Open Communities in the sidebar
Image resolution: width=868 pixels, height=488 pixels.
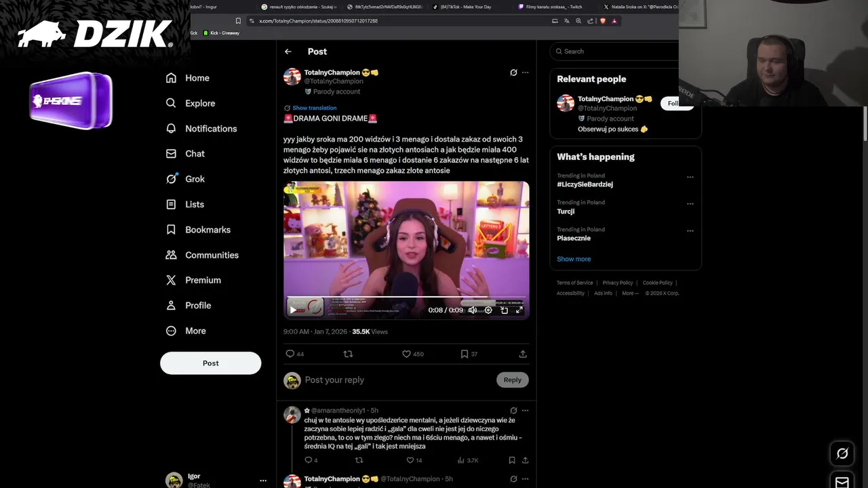point(202,255)
